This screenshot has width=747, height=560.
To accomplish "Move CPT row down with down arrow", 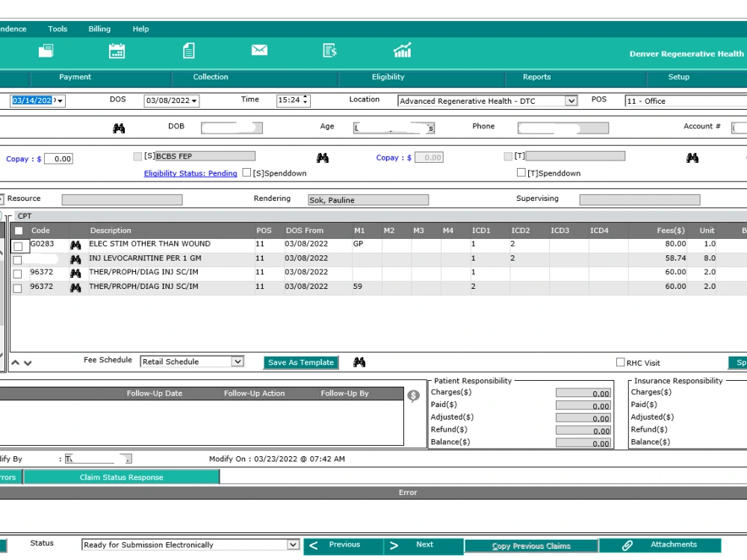I will 28,363.
